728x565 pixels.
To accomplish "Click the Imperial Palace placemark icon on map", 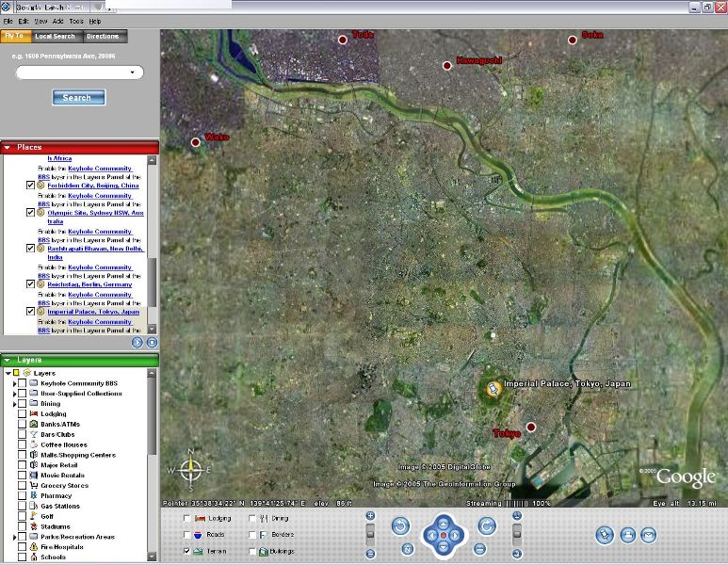I will tap(493, 389).
